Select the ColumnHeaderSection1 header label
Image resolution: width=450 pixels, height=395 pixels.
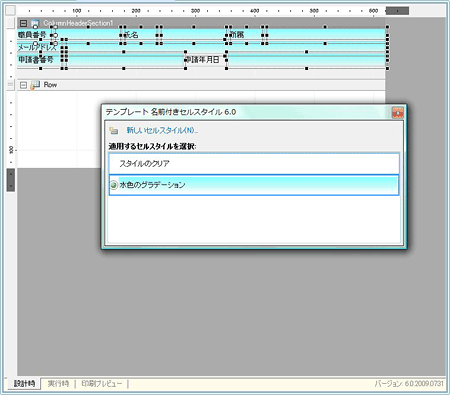[78, 23]
